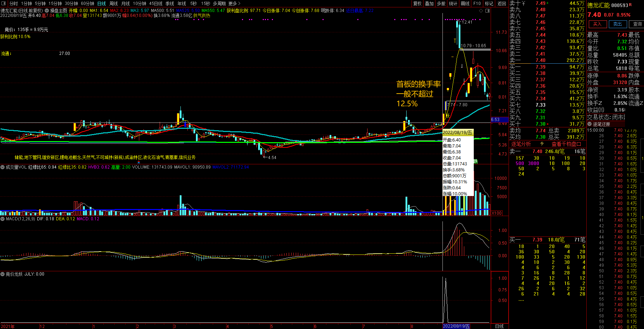Expand the 操盘主图 indicator dropdown

[x=47, y=11]
